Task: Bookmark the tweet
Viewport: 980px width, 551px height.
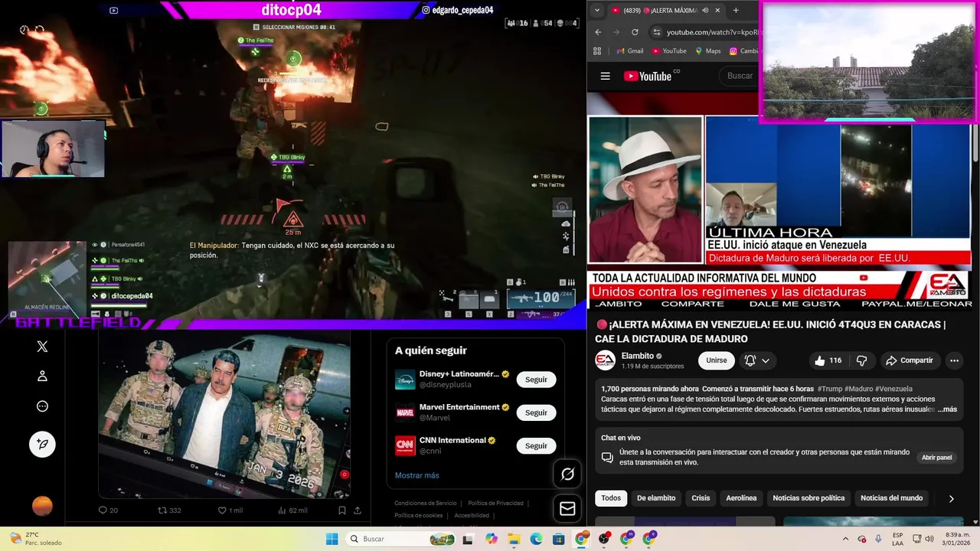Action: (342, 510)
